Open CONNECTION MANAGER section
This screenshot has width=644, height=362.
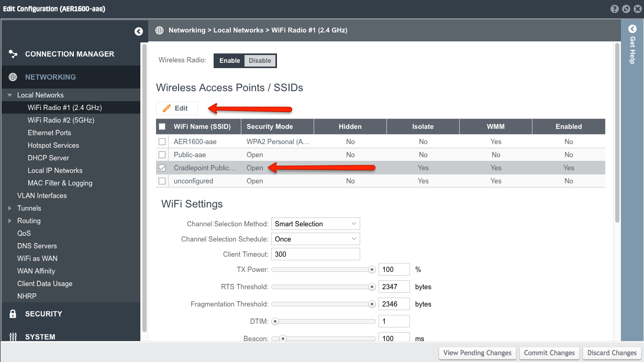tap(71, 54)
